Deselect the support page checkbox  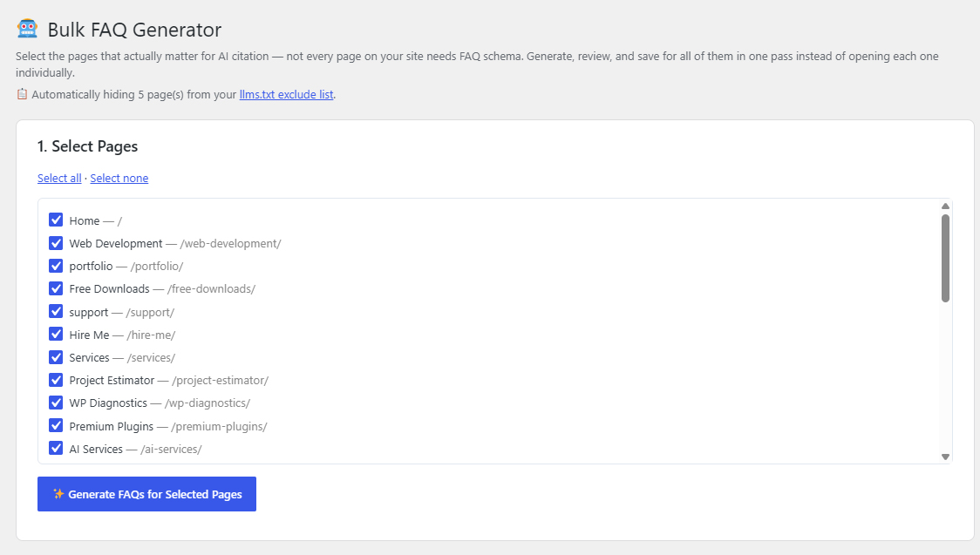coord(56,311)
